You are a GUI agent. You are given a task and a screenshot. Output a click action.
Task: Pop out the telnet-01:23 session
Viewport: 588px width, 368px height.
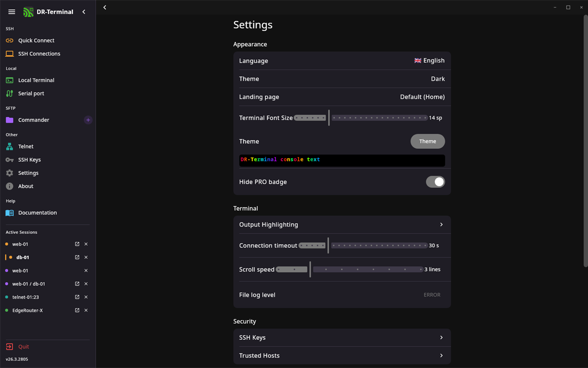77,297
